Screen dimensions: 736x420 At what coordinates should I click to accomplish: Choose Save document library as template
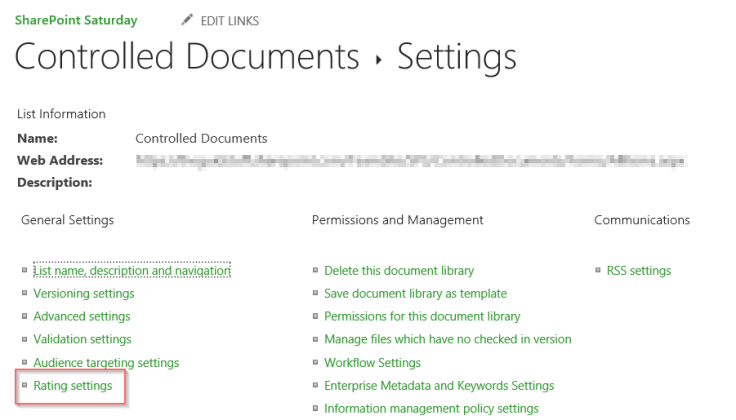coord(415,294)
